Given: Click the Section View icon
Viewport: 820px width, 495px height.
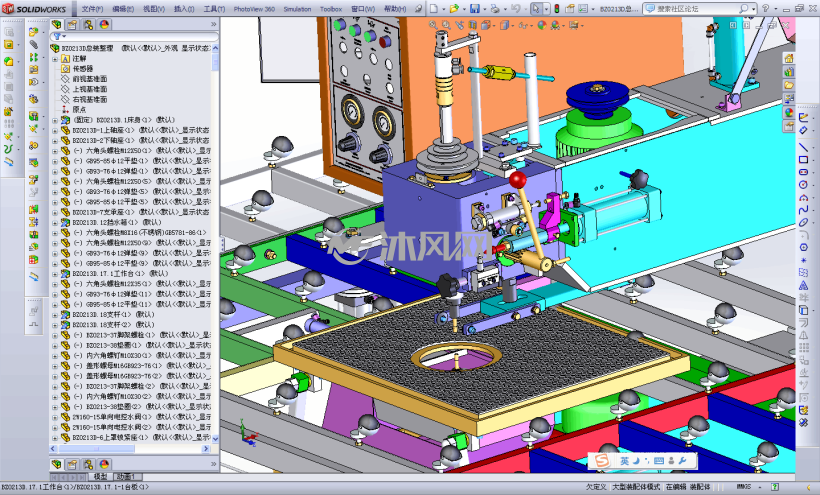Looking at the screenshot, I should (472, 25).
